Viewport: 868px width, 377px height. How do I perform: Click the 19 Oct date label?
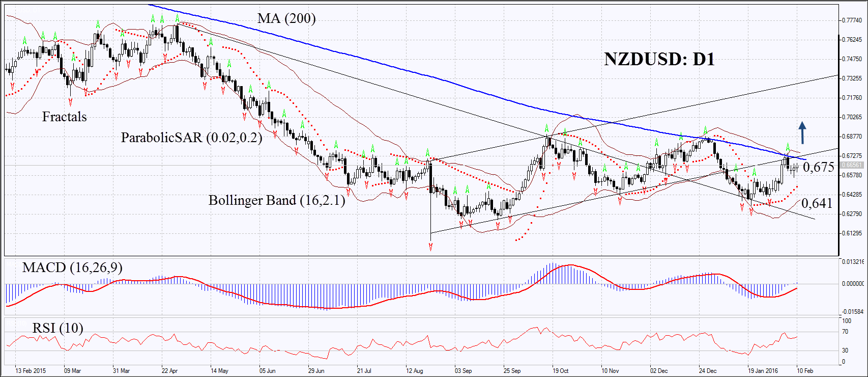[x=560, y=370]
